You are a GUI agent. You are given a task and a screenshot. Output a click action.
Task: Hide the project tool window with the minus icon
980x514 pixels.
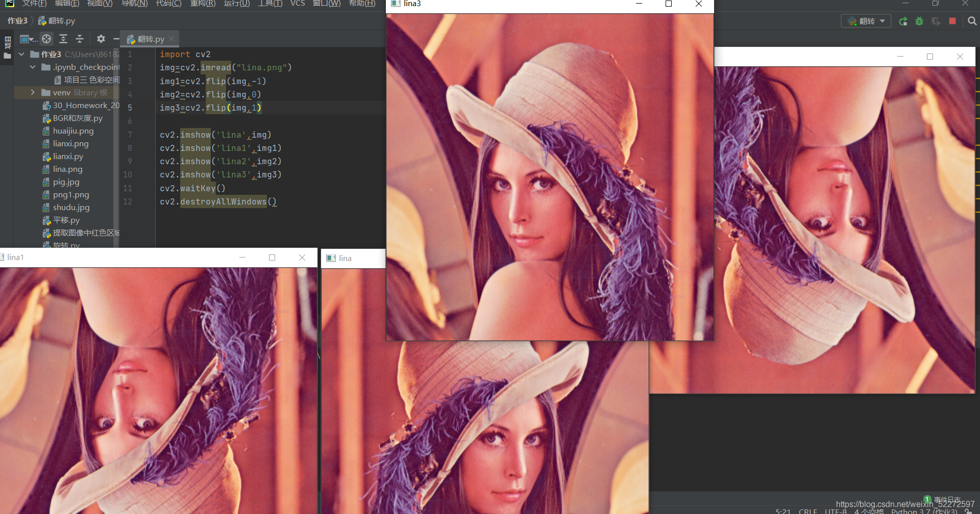click(116, 39)
